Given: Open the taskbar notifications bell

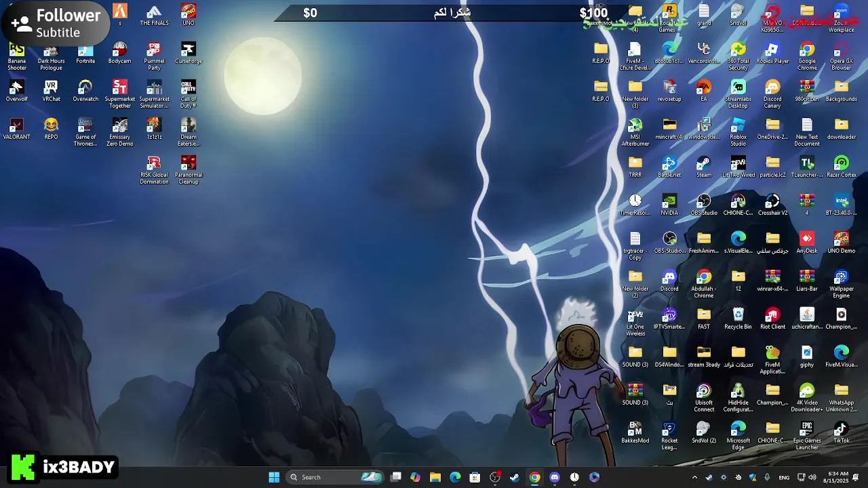Looking at the screenshot, I should click(856, 477).
